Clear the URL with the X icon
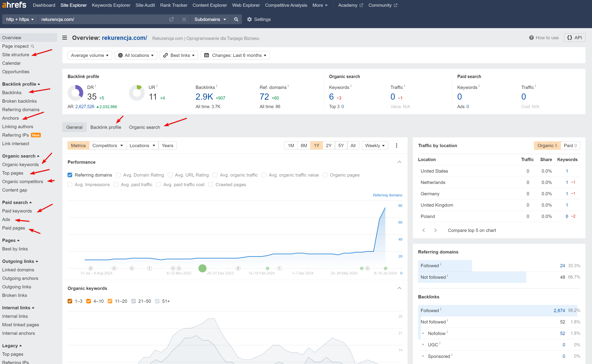 click(184, 19)
